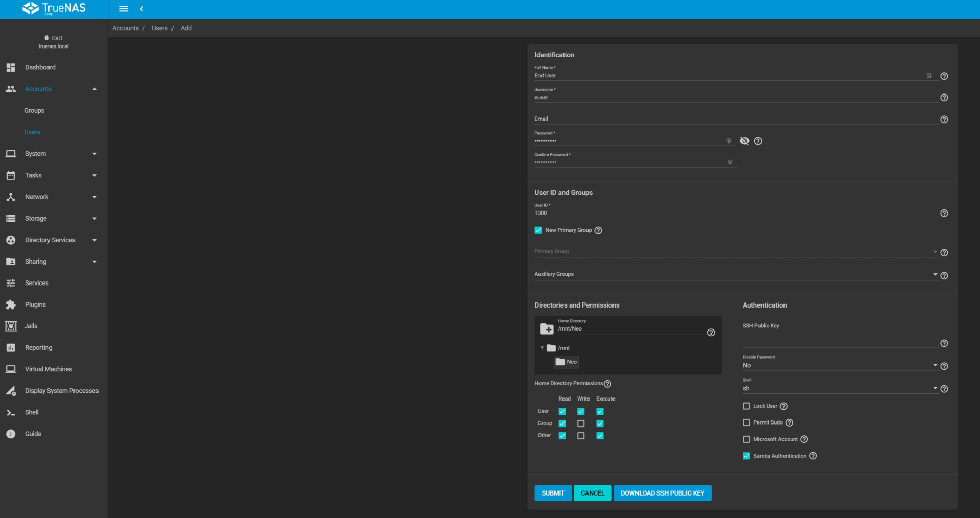Click the Guide info icon
This screenshot has width=980, height=518.
11,434
